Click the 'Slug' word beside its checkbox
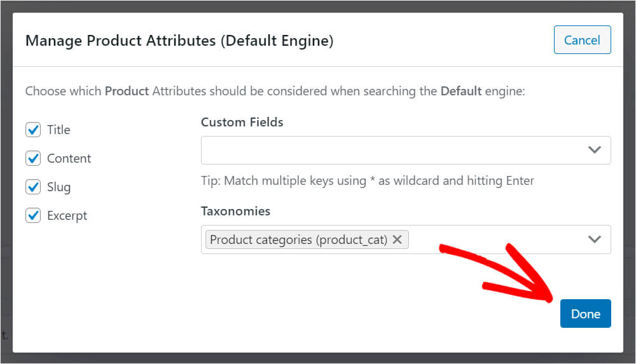The image size is (636, 364). tap(59, 187)
